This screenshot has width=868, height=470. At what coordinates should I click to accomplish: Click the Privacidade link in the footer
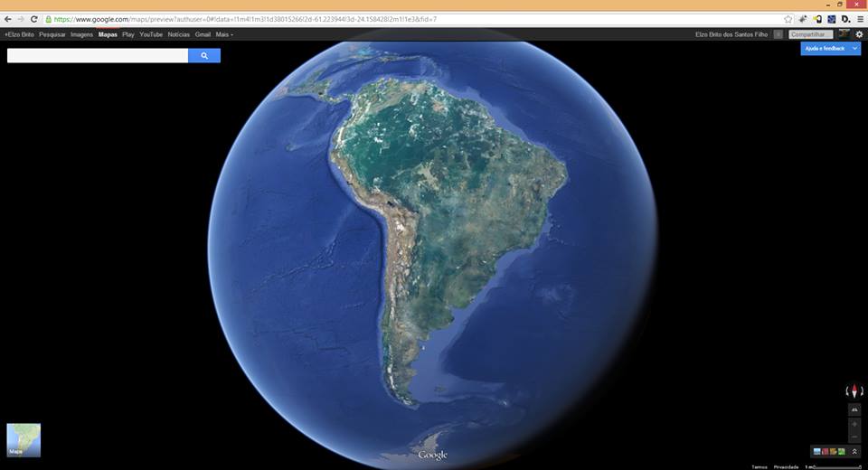click(786, 466)
